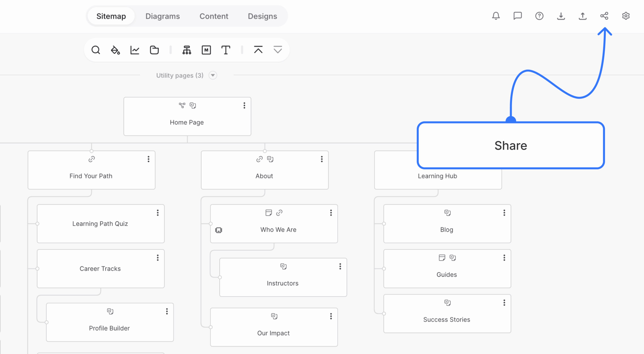
Task: Select the Success Stories title
Action: [447, 320]
